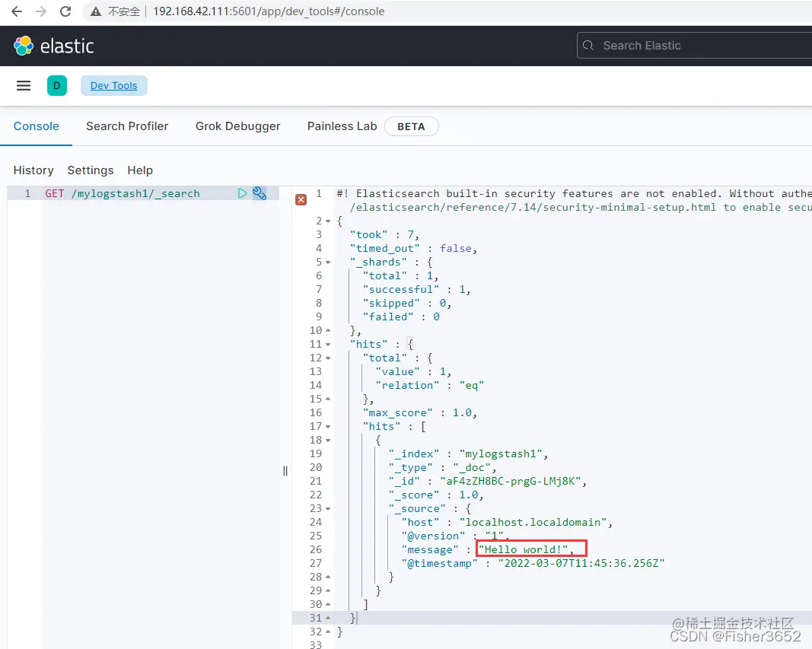
Task: Click the Elastic logo
Action: pyautogui.click(x=54, y=46)
